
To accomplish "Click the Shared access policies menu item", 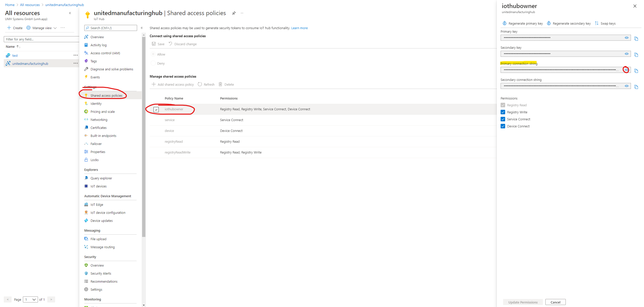I will point(106,95).
